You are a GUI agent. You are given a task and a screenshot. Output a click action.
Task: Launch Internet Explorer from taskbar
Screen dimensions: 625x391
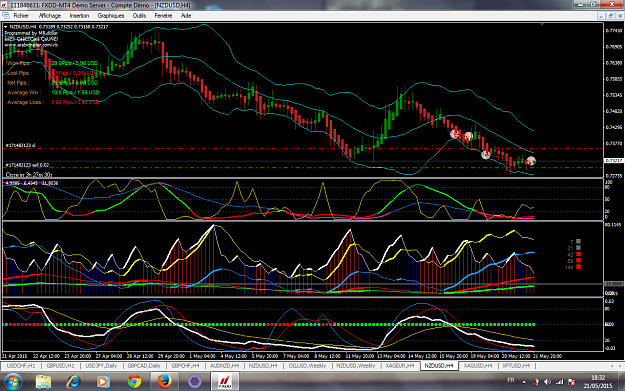point(74,381)
